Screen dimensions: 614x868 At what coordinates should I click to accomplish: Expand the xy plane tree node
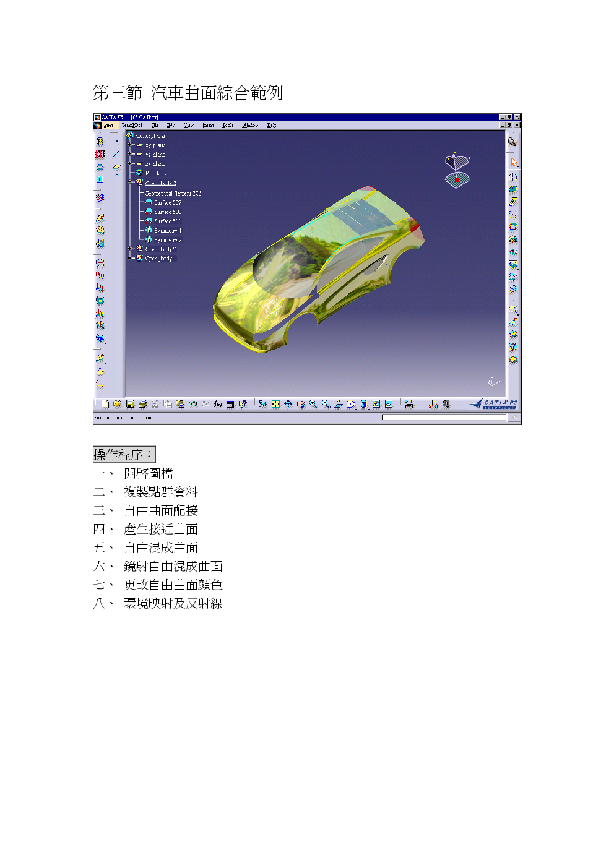[x=131, y=145]
